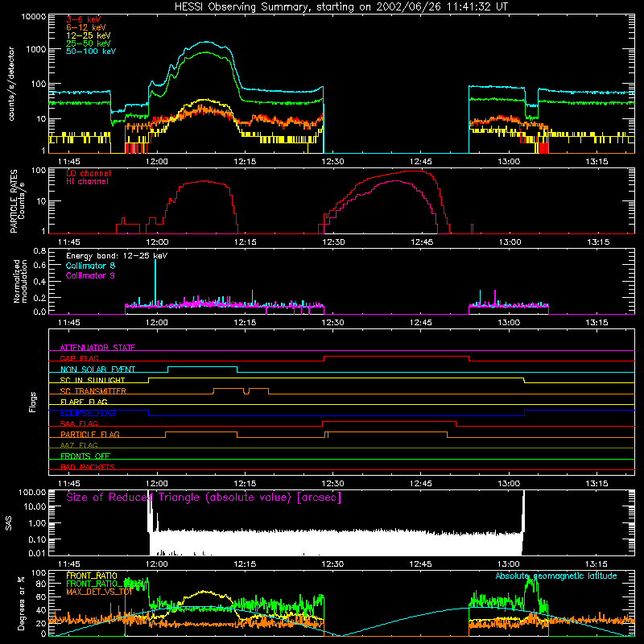Click the HESSI Observing Summary plot title
Image resolution: width=644 pixels, height=644 pixels.
tap(341, 7)
